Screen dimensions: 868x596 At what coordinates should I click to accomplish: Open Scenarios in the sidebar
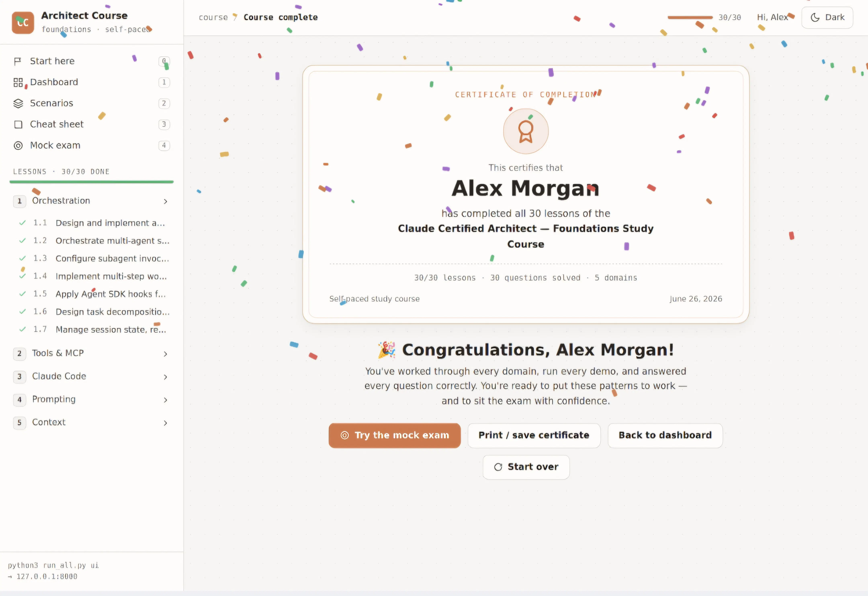pyautogui.click(x=91, y=104)
